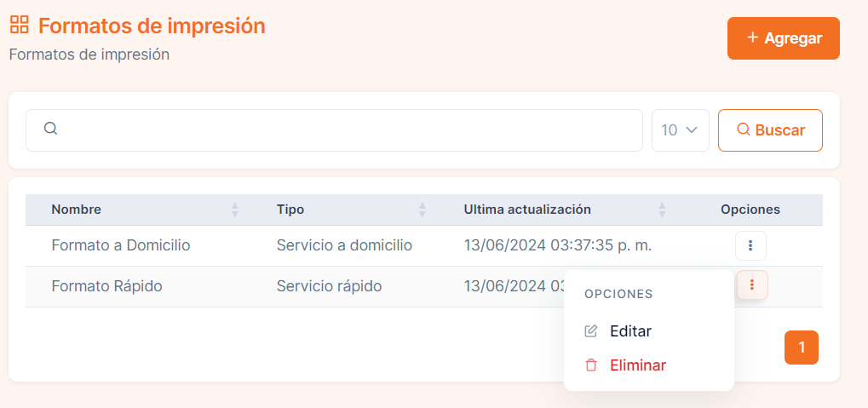This screenshot has width=868, height=408.
Task: Click the Tipo column header
Action: [x=290, y=210]
